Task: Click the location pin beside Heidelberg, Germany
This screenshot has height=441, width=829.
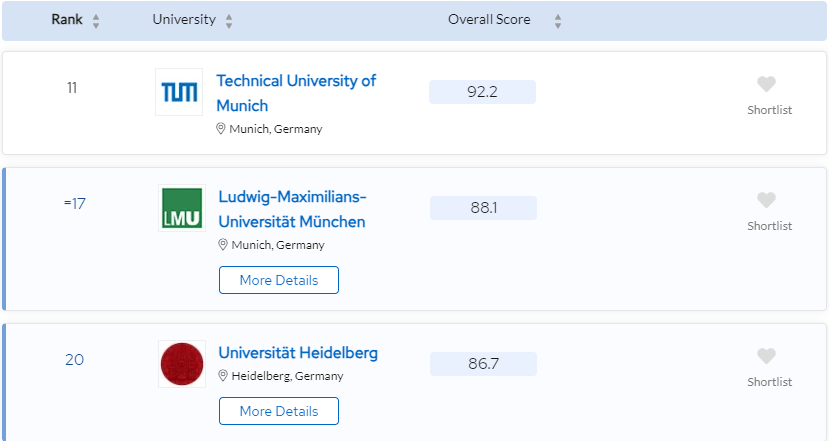Action: tap(223, 376)
